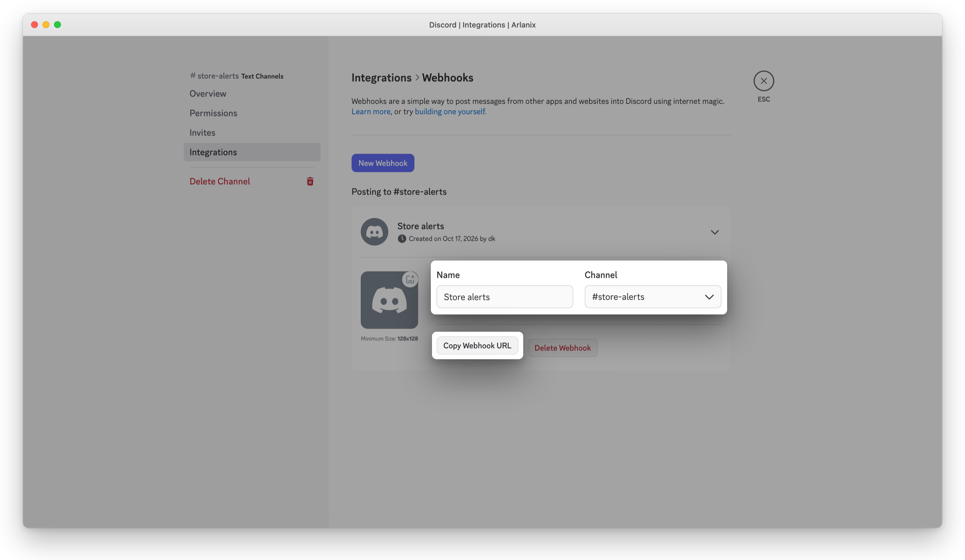965x560 pixels.
Task: Click the Store alerts webhook round avatar
Action: pos(375,231)
